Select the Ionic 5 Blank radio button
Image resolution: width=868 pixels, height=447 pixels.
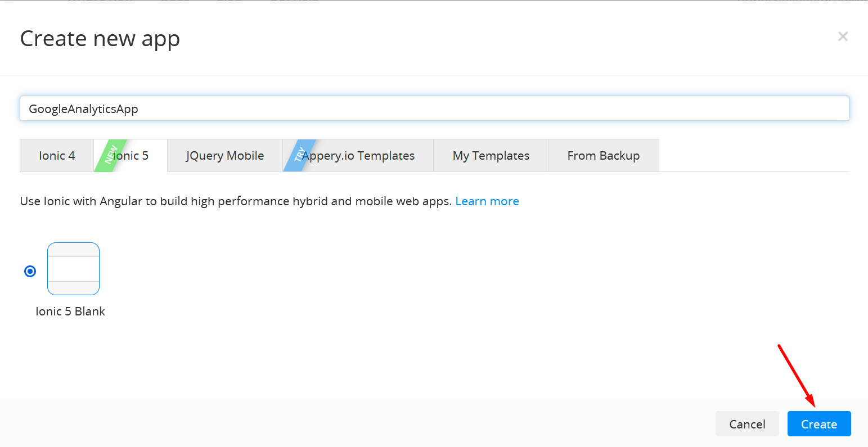tap(30, 272)
